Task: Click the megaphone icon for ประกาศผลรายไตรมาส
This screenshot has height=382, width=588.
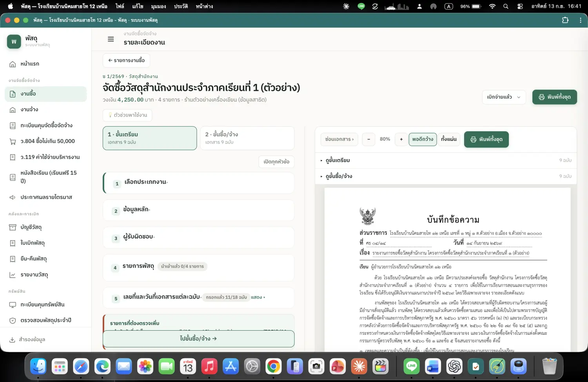Action: [x=13, y=197]
